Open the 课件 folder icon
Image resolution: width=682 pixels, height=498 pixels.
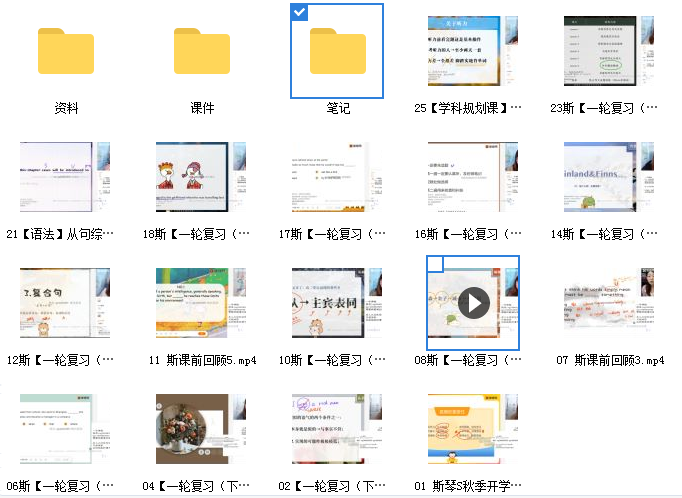[x=202, y=50]
